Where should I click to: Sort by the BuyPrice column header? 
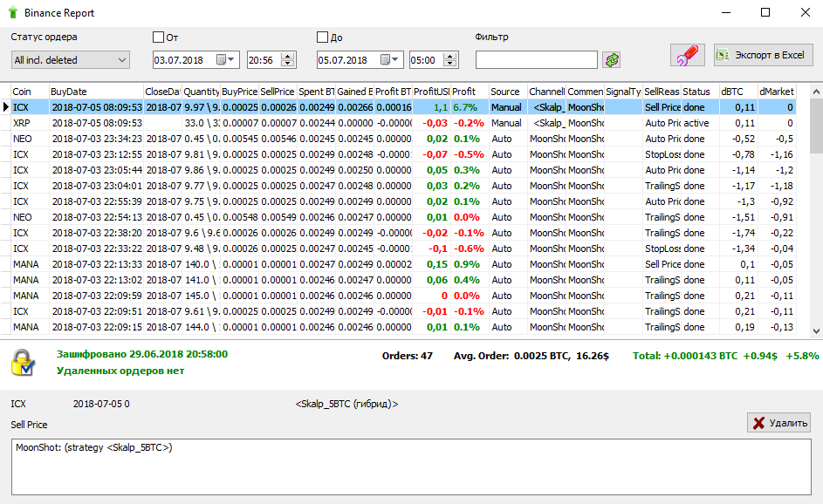[239, 92]
